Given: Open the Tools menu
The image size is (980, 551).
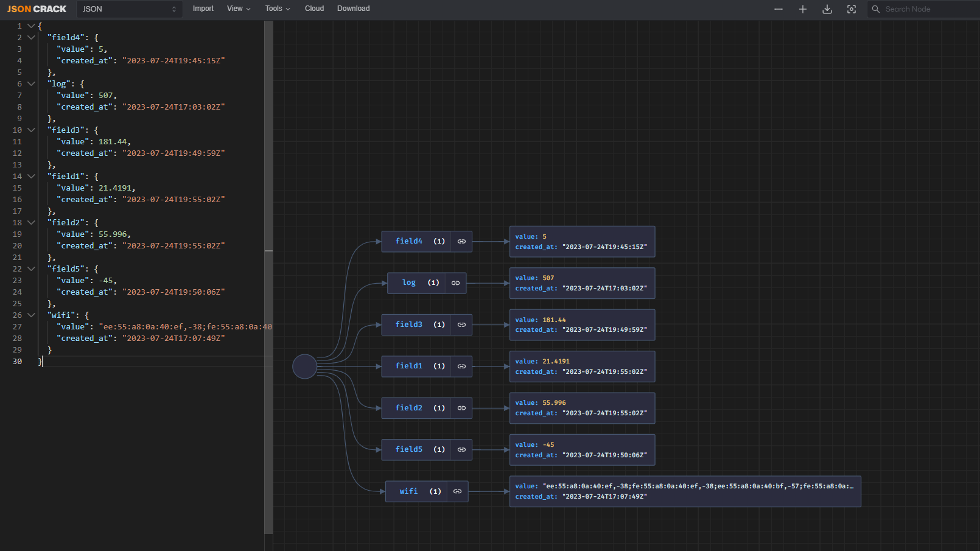Looking at the screenshot, I should [x=277, y=9].
